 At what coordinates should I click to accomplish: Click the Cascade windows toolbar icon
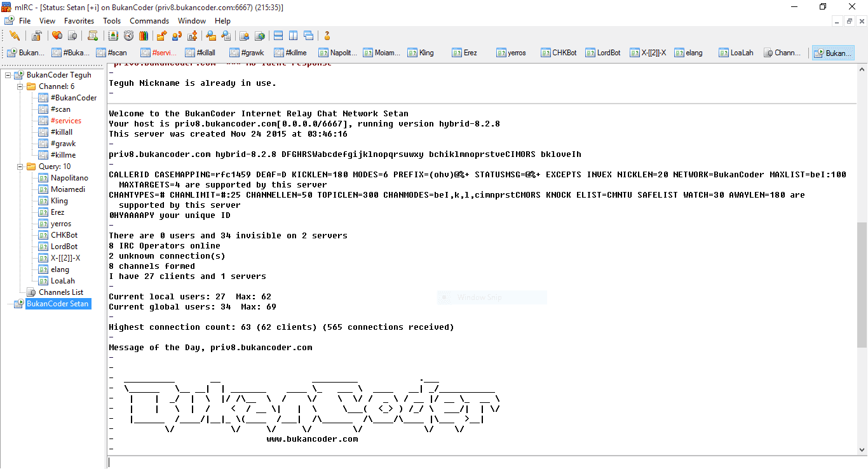coord(308,36)
